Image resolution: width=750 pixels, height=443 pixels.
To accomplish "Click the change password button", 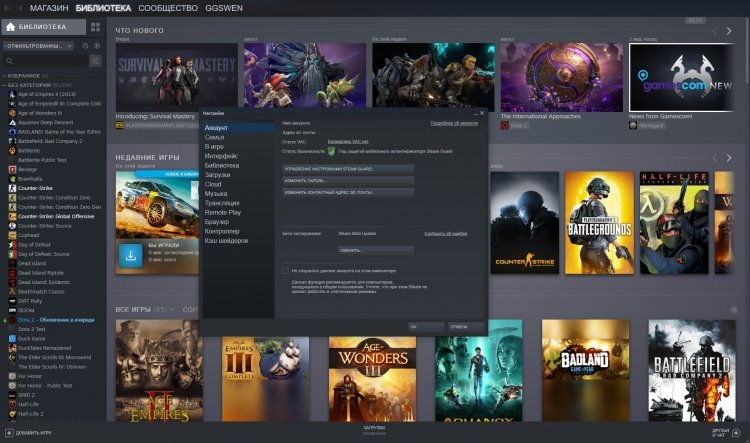I will pos(348,181).
